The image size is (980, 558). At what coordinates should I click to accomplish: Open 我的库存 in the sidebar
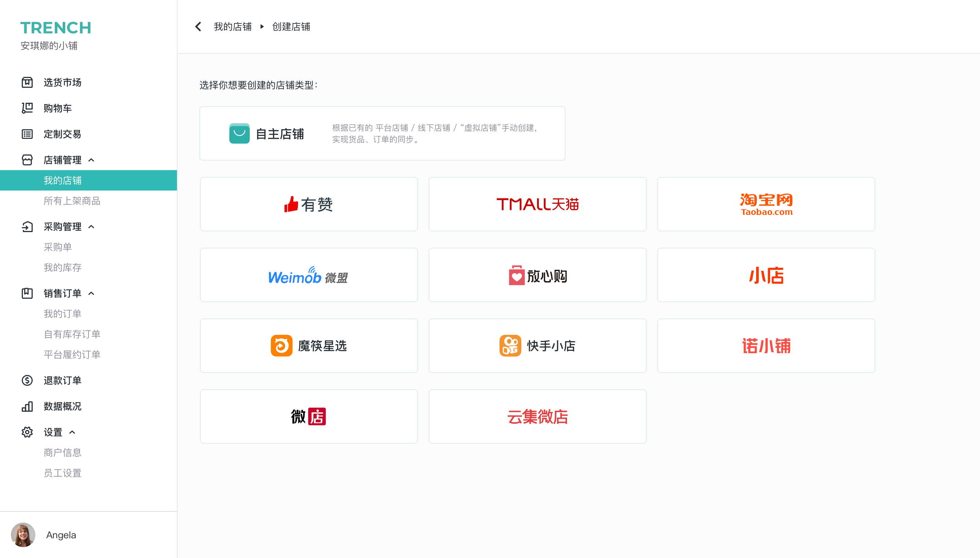63,267
